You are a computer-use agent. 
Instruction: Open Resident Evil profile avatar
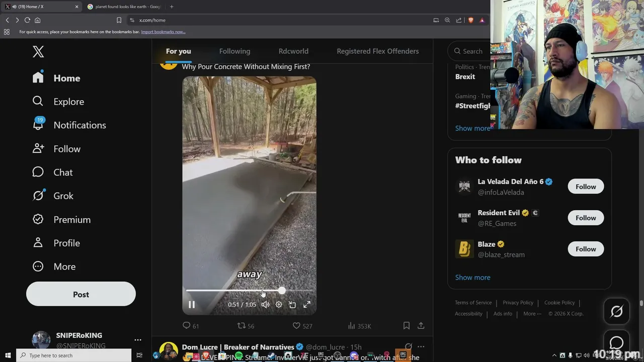[464, 218]
